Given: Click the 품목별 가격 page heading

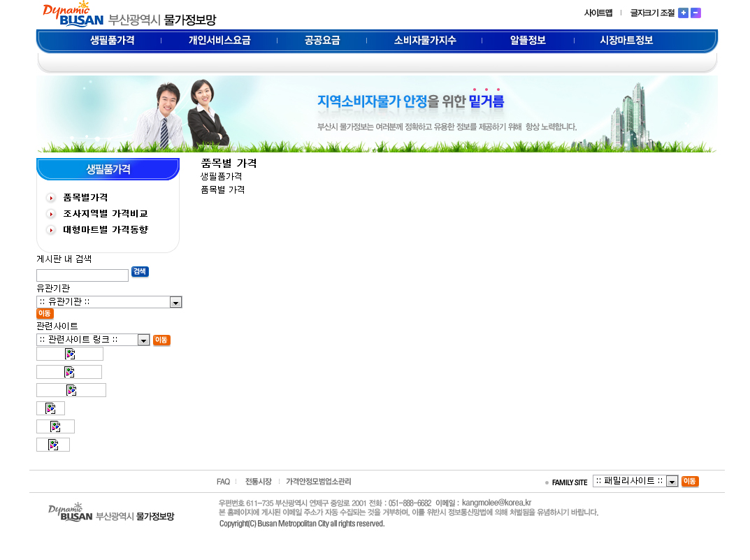Looking at the screenshot, I should click(229, 163).
